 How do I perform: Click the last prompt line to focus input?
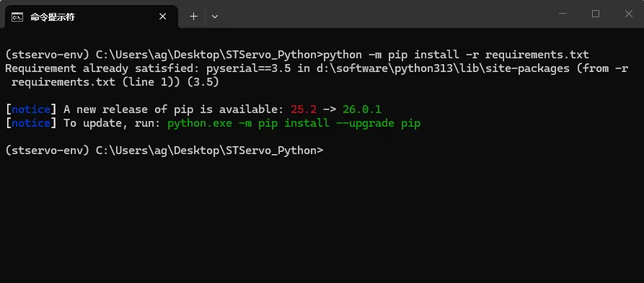[164, 151]
